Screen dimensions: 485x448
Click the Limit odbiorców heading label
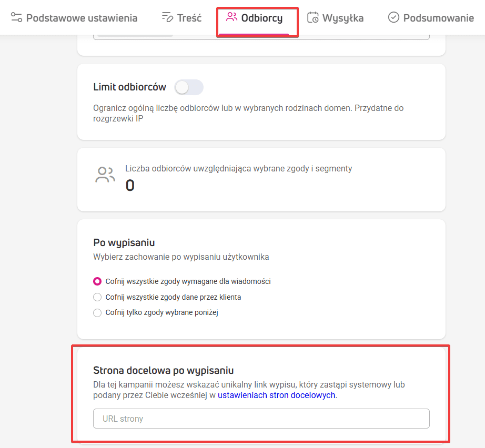pyautogui.click(x=129, y=87)
